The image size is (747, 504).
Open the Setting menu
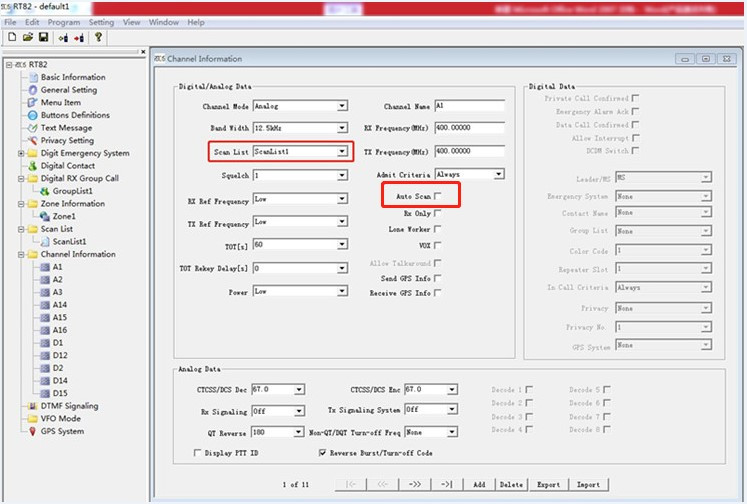[x=101, y=22]
